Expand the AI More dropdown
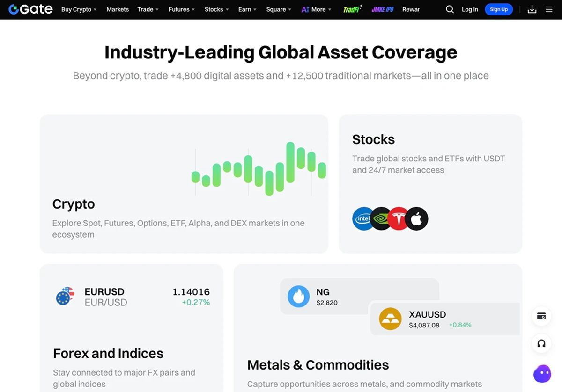The height and width of the screenshot is (392, 562). tap(316, 9)
